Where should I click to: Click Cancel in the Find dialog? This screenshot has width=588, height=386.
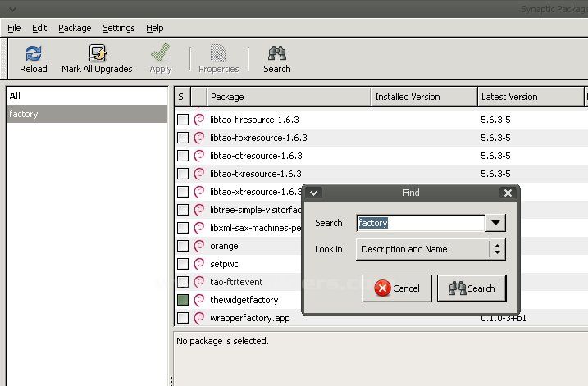pos(397,288)
